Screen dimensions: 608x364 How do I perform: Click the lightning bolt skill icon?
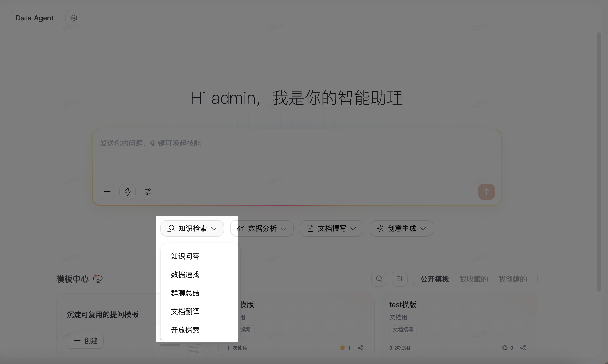click(x=128, y=192)
